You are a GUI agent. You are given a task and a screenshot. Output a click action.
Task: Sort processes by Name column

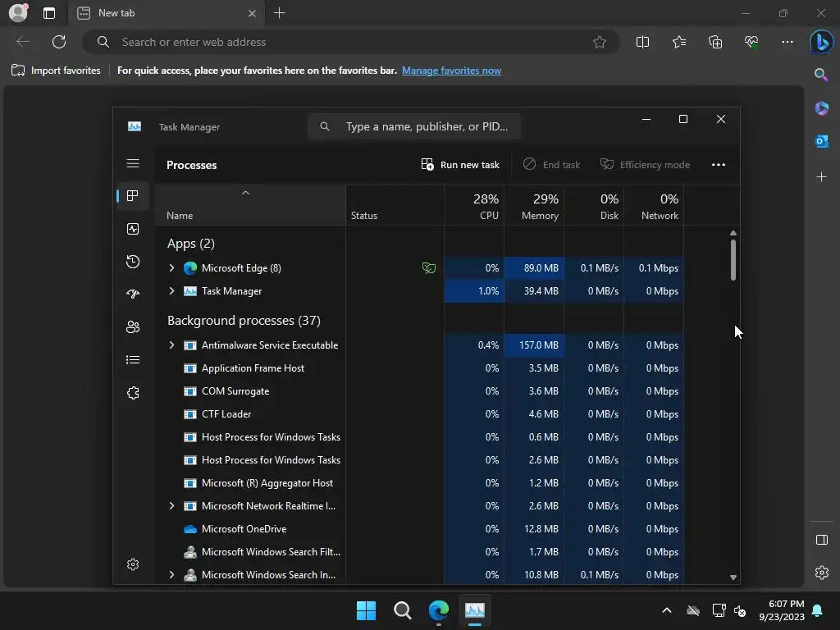[250, 205]
